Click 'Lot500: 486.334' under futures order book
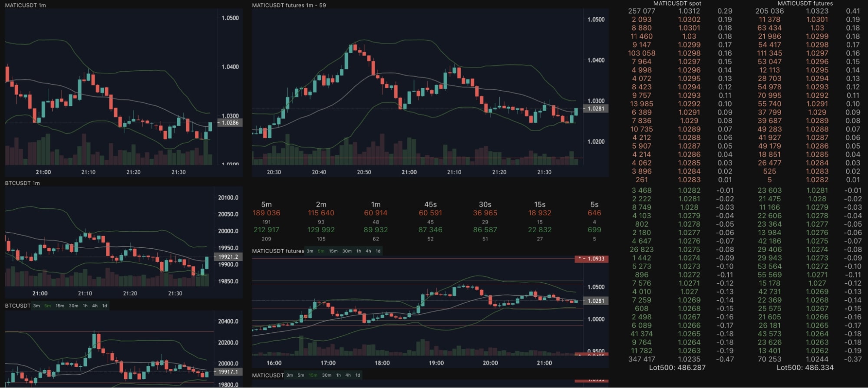Image resolution: width=868 pixels, height=388 pixels. [805, 368]
